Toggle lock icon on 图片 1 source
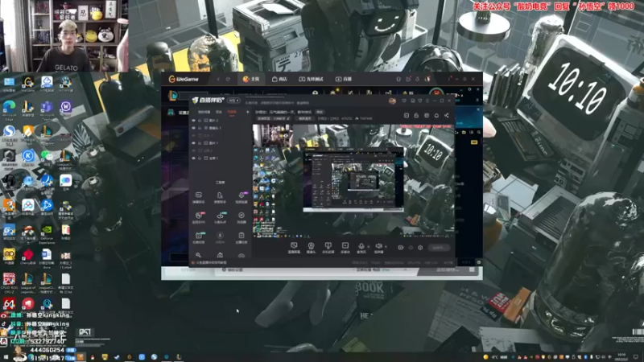This screenshot has width=644, height=362. [200, 143]
